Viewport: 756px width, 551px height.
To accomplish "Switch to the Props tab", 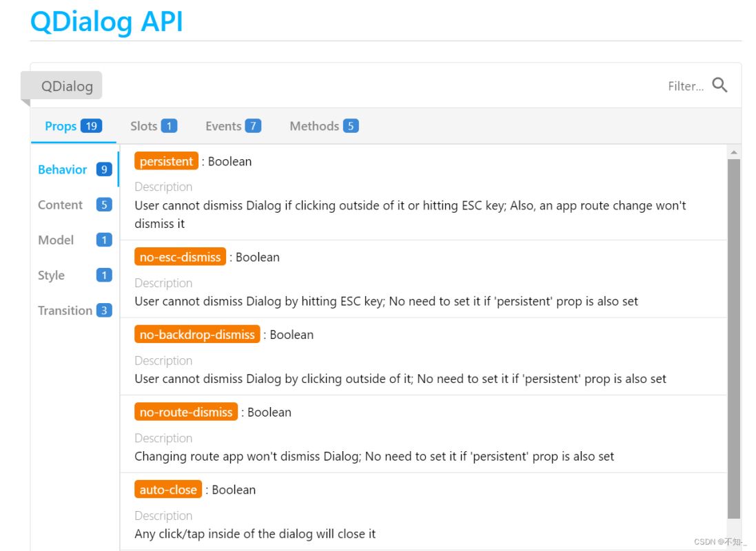I will click(73, 126).
